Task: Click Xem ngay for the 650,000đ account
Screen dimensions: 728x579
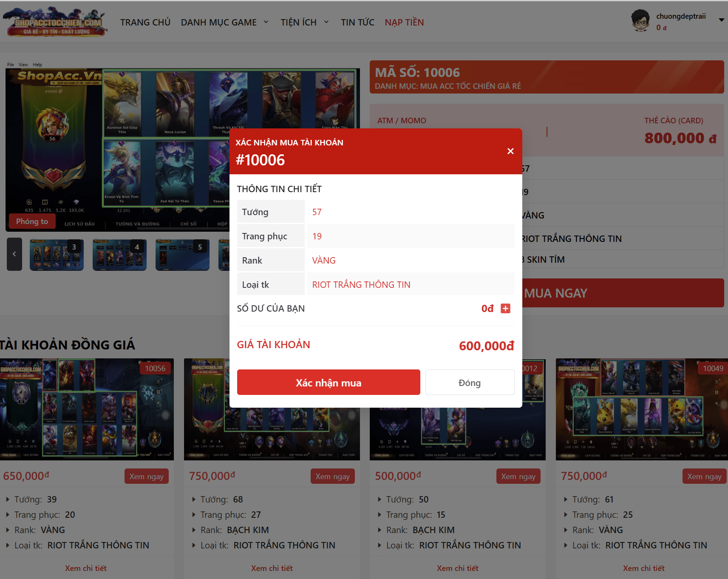Action: (147, 476)
